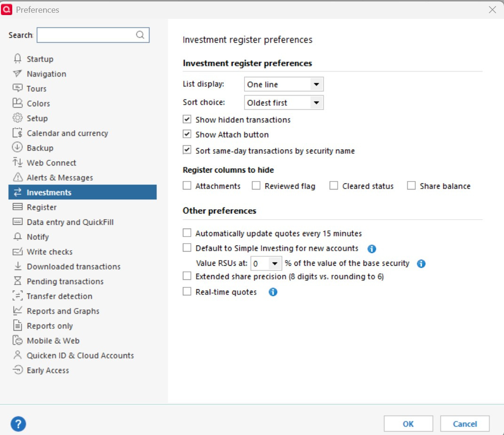Click the Cancel button
504x435 pixels.
pos(465,424)
